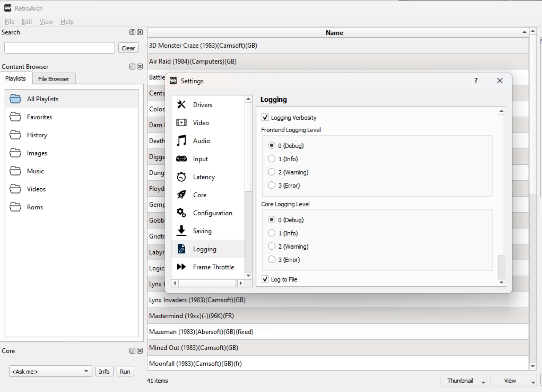Click the Settings dialog help question mark
Screen dimensions: 542x392
click(476, 81)
